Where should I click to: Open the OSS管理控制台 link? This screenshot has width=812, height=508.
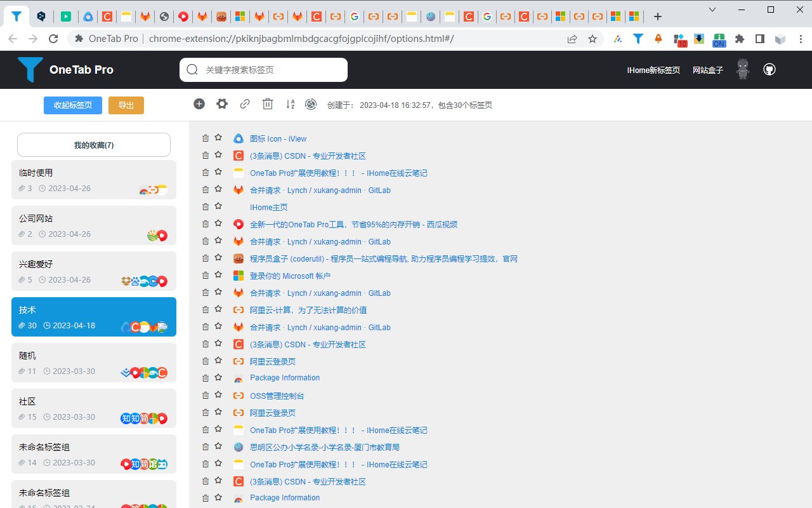(277, 396)
